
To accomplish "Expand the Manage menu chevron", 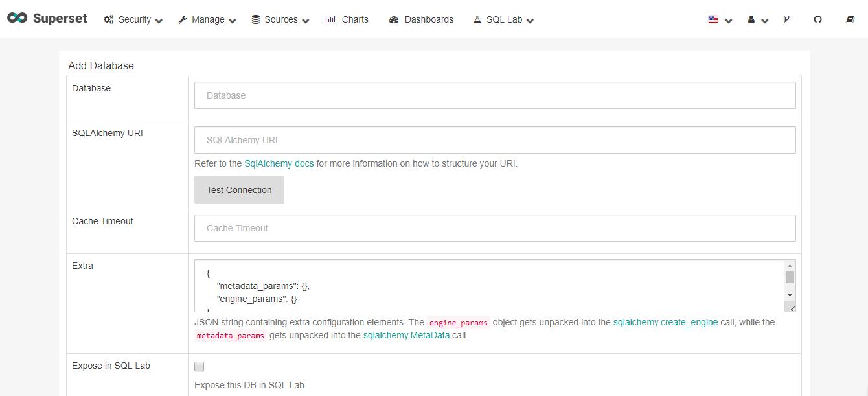I will (233, 21).
